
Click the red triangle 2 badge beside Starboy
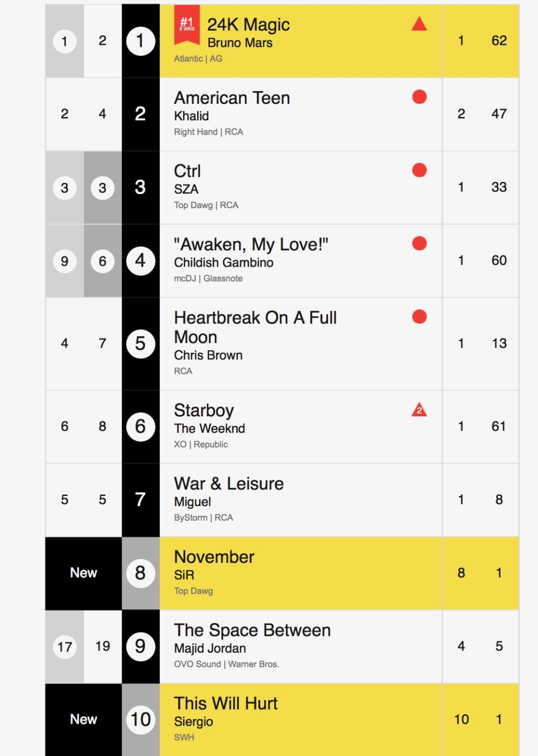point(419,410)
